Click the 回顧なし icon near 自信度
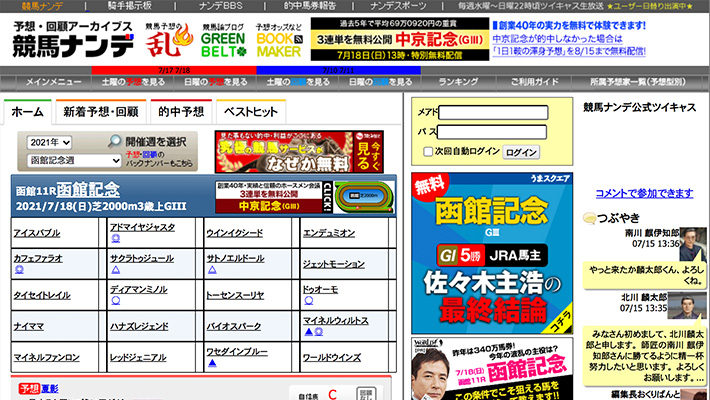The width and height of the screenshot is (710, 400). pyautogui.click(x=366, y=394)
